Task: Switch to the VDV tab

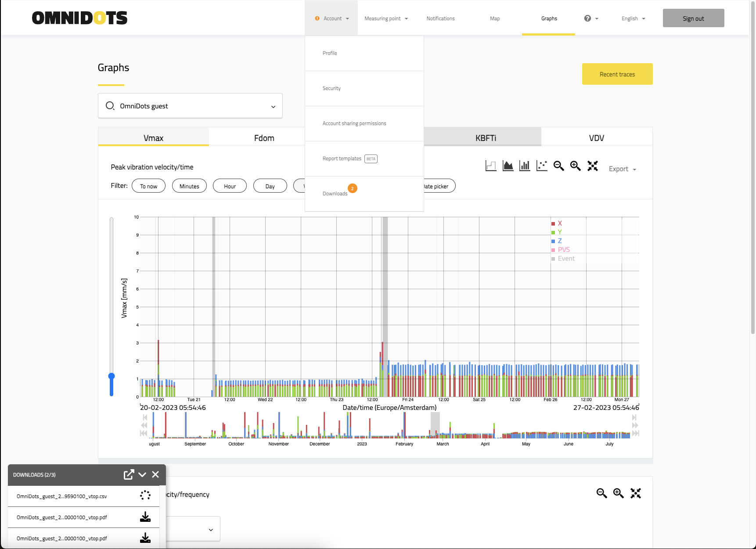Action: (596, 138)
